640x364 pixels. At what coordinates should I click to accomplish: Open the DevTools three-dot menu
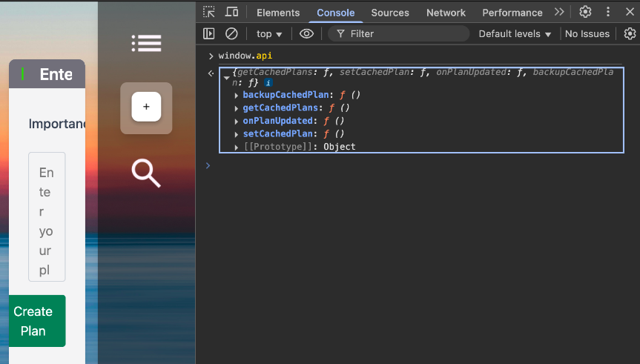coord(608,12)
